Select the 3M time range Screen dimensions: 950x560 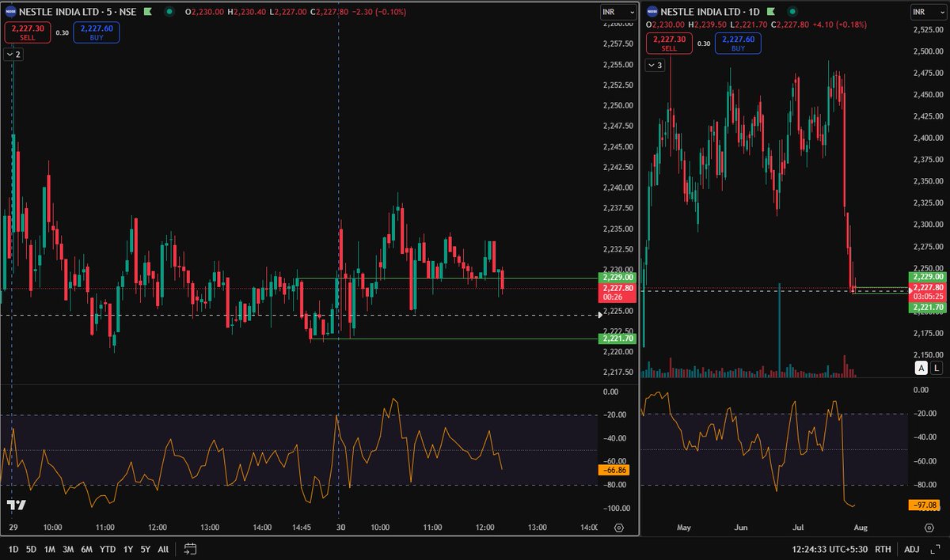pyautogui.click(x=68, y=548)
